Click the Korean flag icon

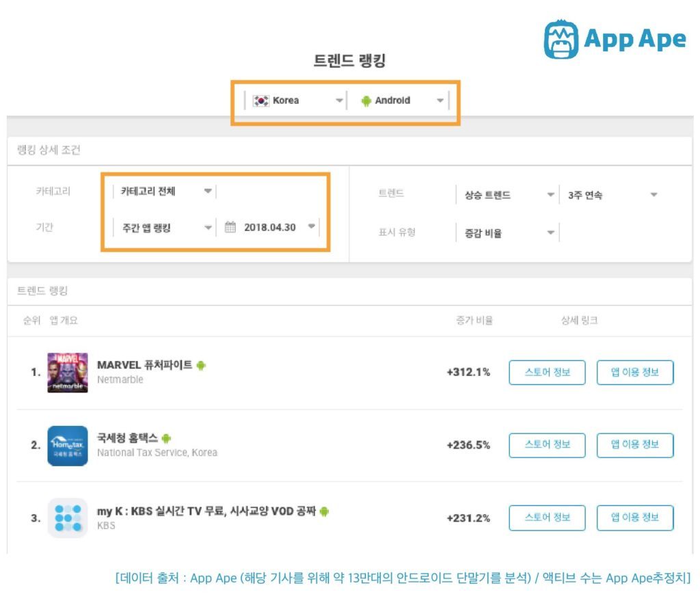(x=260, y=100)
